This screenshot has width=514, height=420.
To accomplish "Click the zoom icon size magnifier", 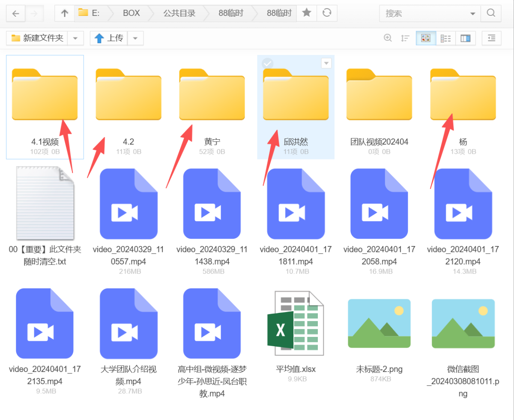I will click(x=388, y=38).
